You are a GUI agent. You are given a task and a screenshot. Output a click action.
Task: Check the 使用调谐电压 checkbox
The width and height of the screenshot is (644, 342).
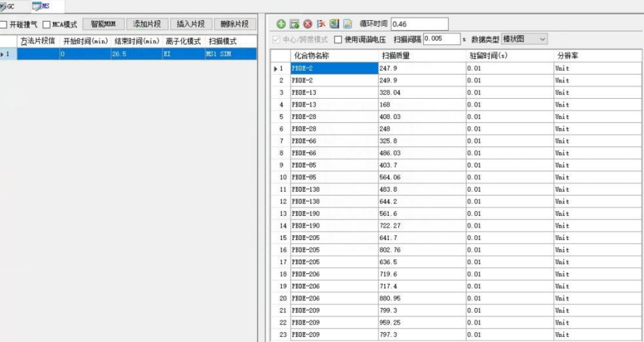pyautogui.click(x=338, y=40)
